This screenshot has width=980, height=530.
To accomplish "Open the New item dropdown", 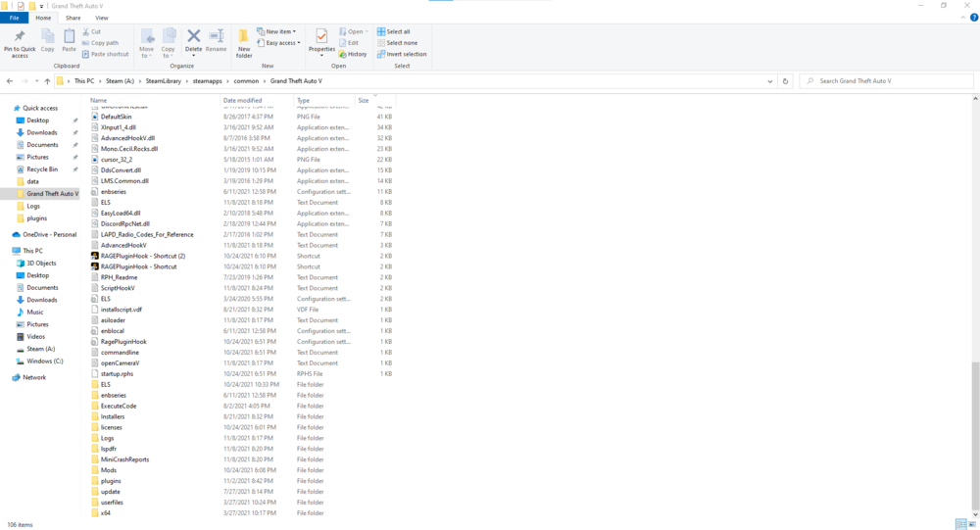I will (x=276, y=31).
